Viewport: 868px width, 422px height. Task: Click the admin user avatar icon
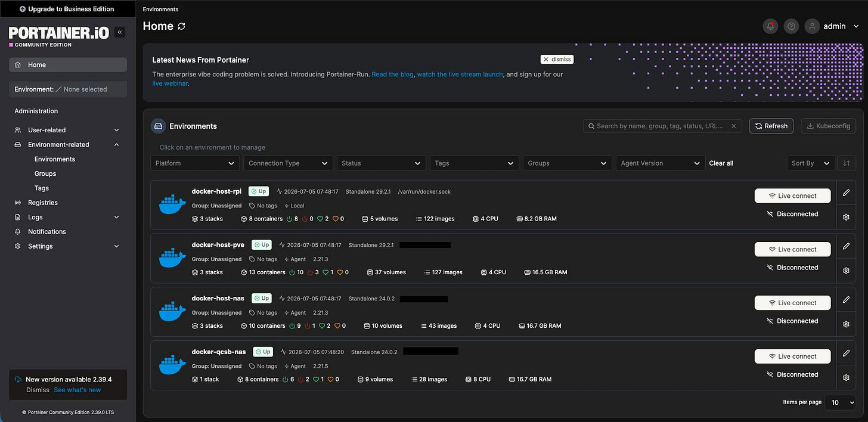coord(812,26)
